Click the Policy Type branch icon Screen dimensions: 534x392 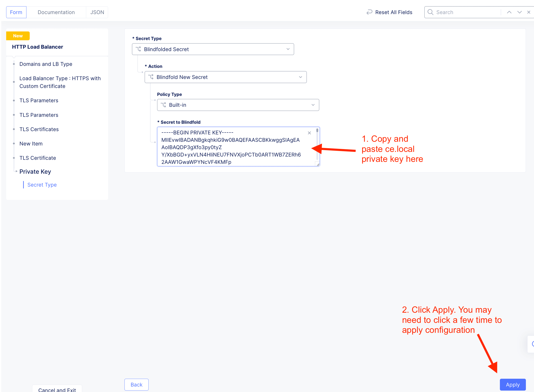164,105
